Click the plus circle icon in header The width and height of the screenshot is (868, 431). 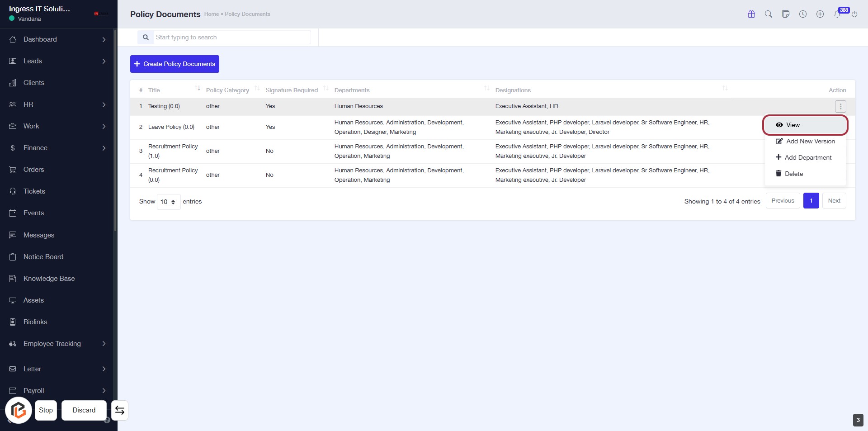(820, 14)
